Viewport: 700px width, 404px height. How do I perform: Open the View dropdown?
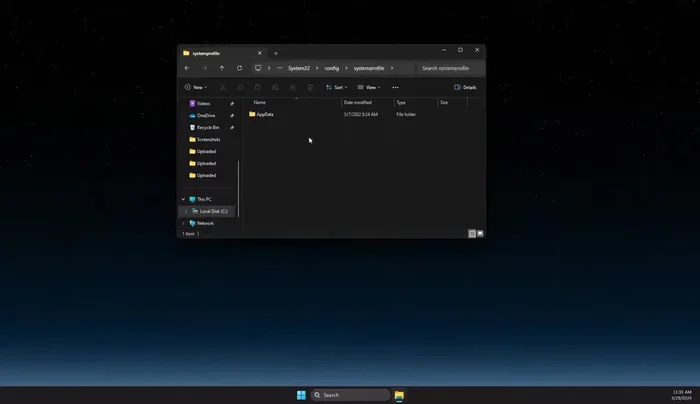tap(369, 87)
